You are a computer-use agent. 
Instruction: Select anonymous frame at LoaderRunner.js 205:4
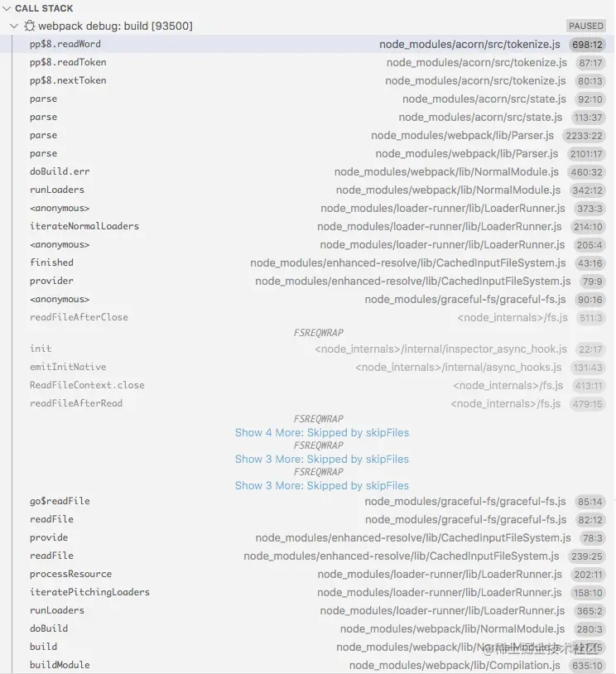tap(308, 244)
